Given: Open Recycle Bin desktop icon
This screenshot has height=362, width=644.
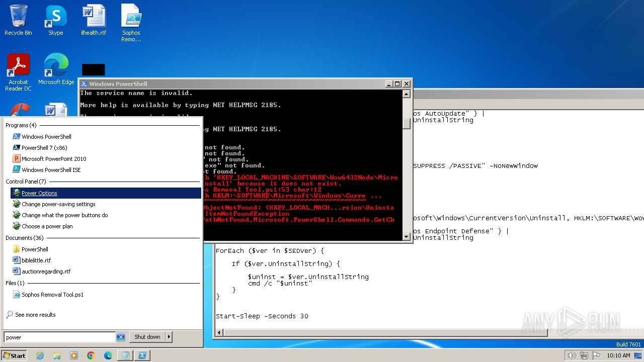Looking at the screenshot, I should tap(18, 20).
